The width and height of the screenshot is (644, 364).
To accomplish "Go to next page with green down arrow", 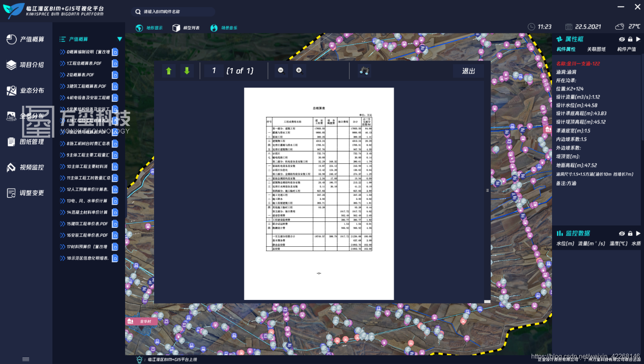I will click(187, 71).
